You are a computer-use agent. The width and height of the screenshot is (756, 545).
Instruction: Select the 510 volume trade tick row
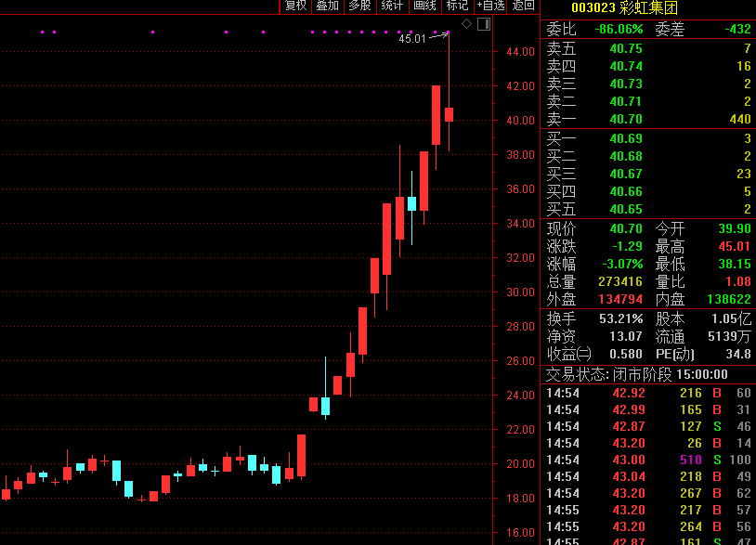pos(647,460)
